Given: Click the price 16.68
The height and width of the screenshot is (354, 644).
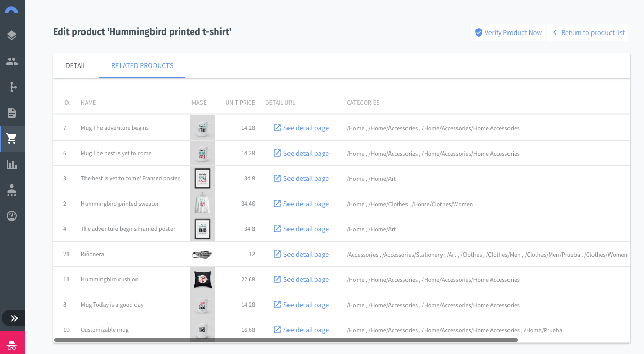Looking at the screenshot, I should 248,330.
